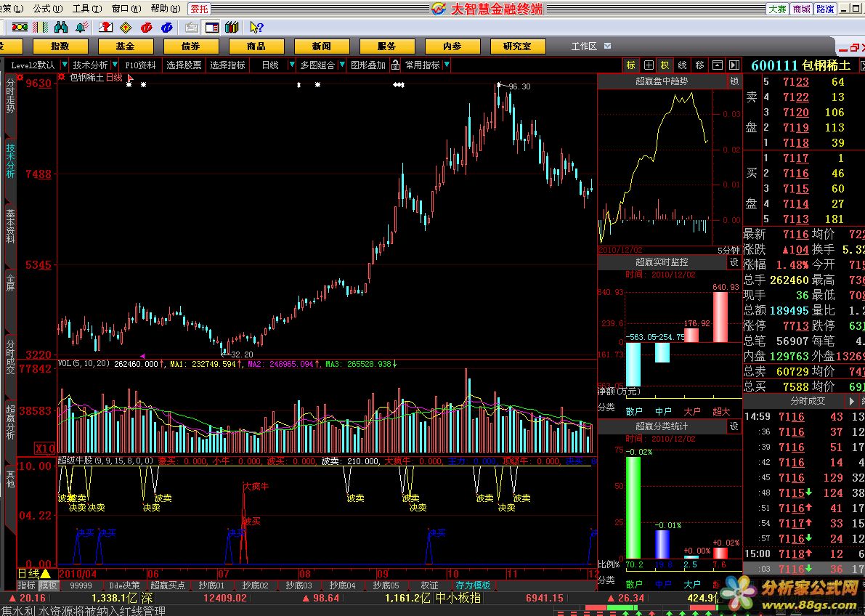The image size is (865, 616).
Task: Click the question-mark envelope icon
Action: [105, 27]
